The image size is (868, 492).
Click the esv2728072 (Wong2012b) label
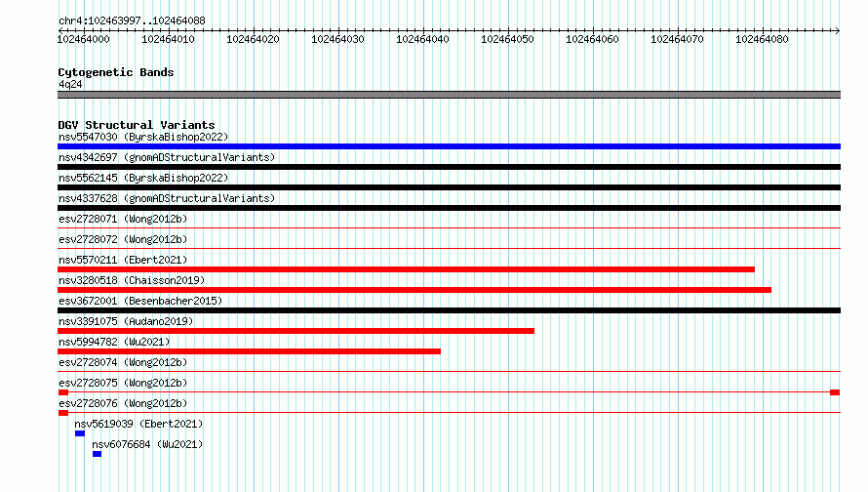pos(123,239)
